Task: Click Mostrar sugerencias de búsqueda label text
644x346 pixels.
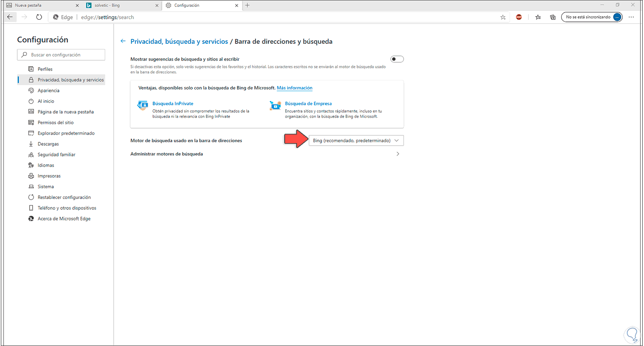Action: (x=185, y=59)
